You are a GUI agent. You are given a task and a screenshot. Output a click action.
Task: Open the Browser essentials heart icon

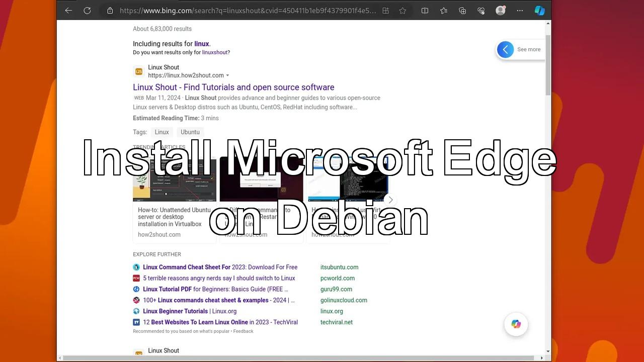(x=481, y=11)
